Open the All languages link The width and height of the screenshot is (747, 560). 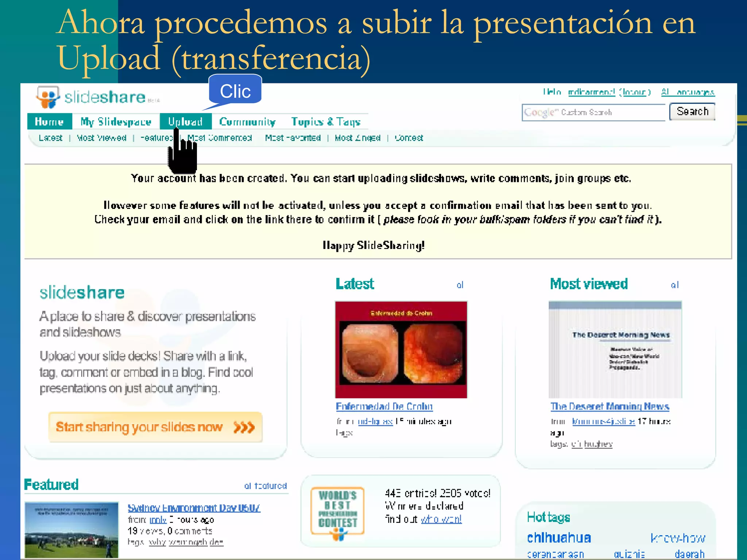pyautogui.click(x=688, y=92)
